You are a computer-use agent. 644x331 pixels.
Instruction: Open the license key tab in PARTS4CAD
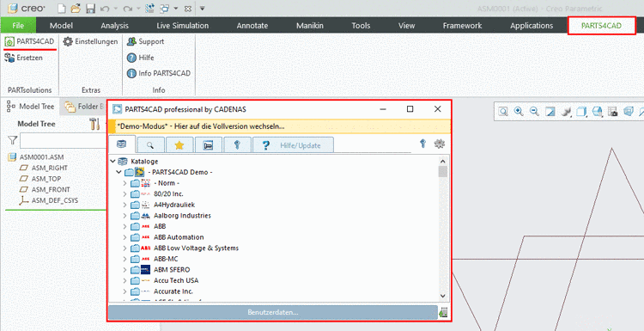tap(237, 145)
